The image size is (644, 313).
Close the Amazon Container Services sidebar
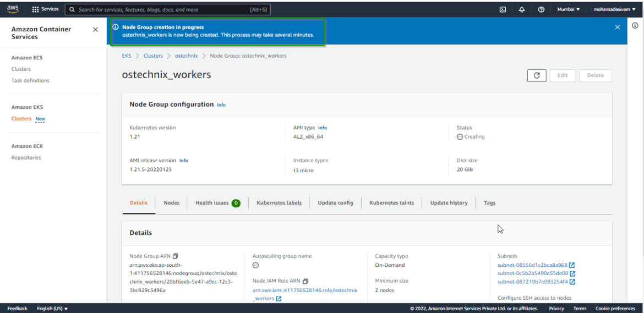(95, 30)
